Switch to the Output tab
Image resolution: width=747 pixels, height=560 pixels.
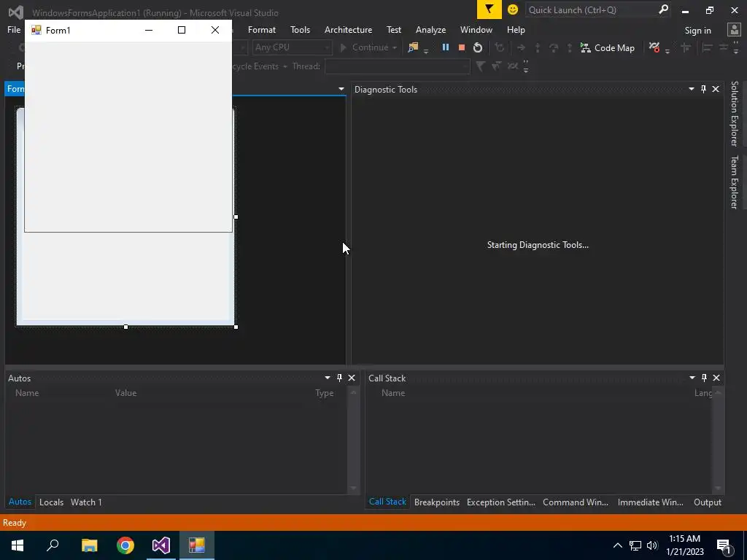click(708, 502)
